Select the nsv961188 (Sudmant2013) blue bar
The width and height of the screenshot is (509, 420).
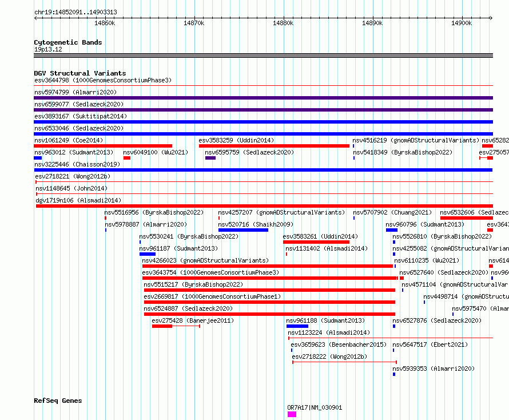(x=297, y=326)
